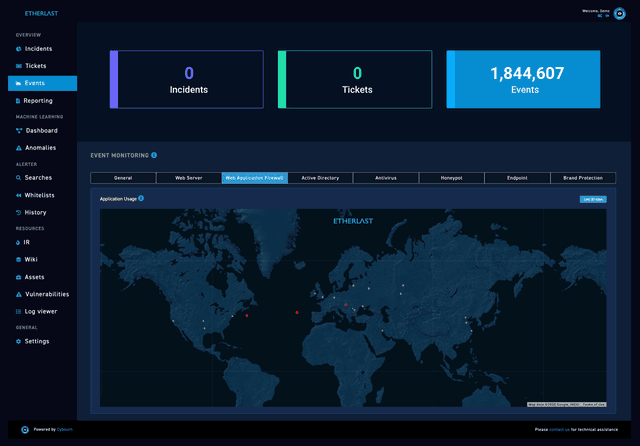Open Whitelists under Alerter

(41, 195)
